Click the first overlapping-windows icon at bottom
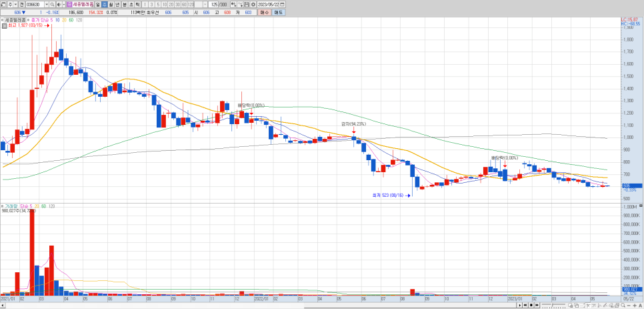The image size is (644, 309). tap(571, 305)
